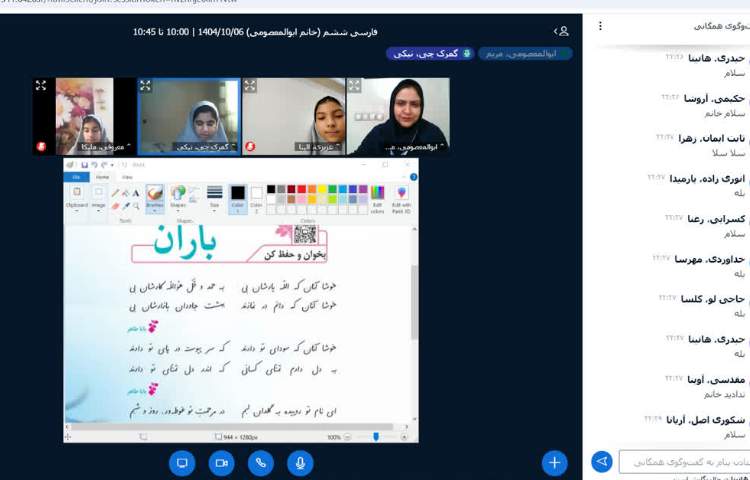
Task: Toggle the users list panel icon
Action: point(562,32)
